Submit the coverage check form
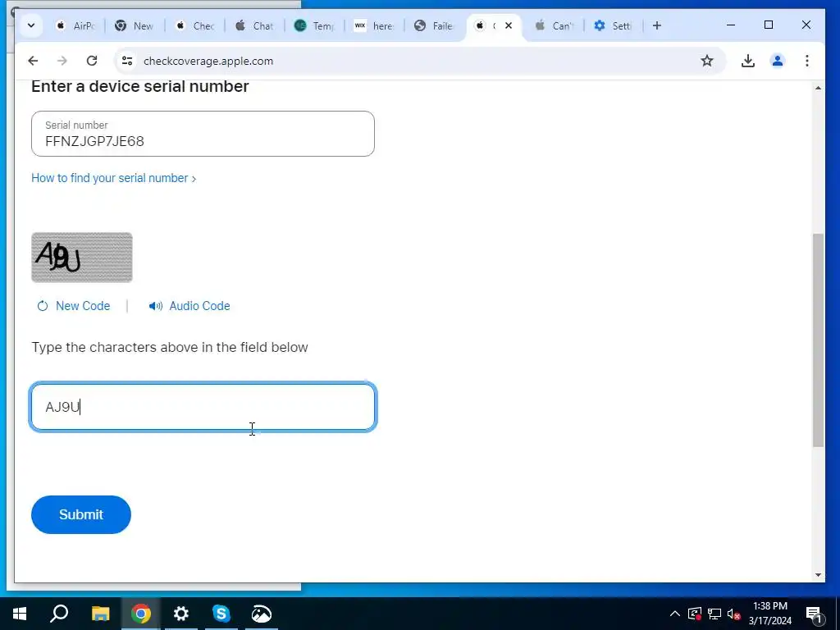 (81, 514)
